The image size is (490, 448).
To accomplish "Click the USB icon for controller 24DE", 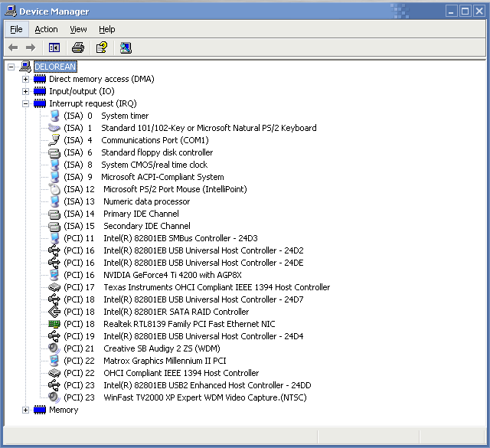I will coord(54,263).
